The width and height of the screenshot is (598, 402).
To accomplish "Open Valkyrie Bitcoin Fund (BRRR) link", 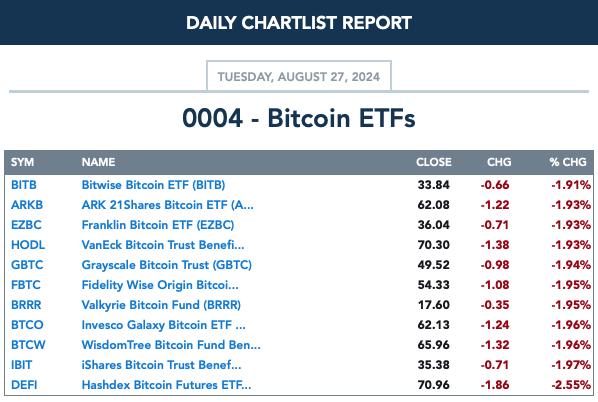I will pos(161,305).
